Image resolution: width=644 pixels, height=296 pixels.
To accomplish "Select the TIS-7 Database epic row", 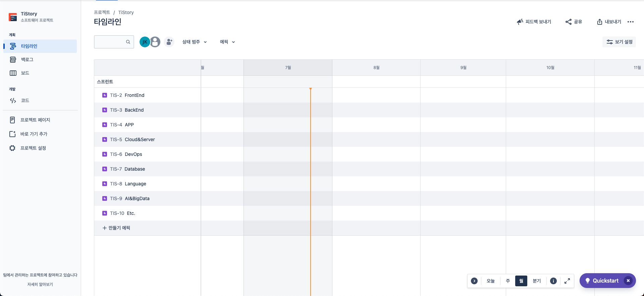I will pos(148,169).
